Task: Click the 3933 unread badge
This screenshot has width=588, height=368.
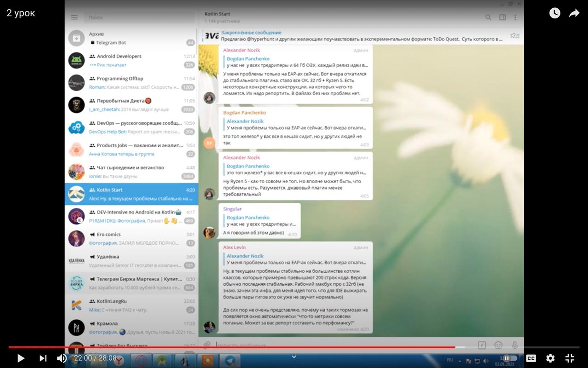Action: (x=188, y=109)
